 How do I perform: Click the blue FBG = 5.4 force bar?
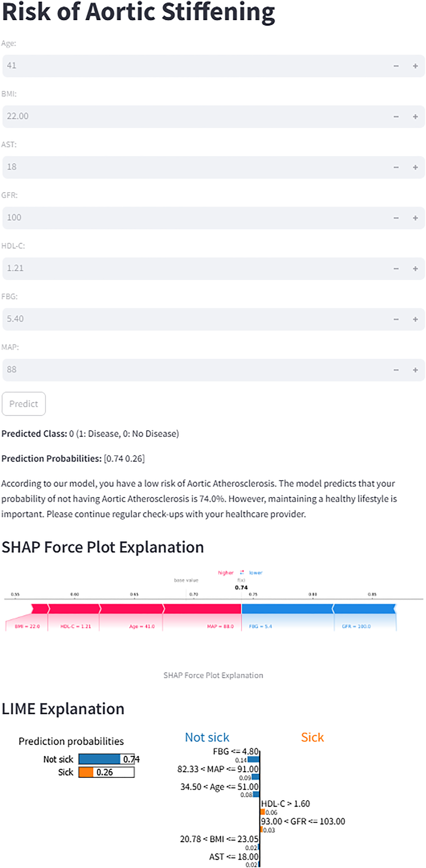287,609
